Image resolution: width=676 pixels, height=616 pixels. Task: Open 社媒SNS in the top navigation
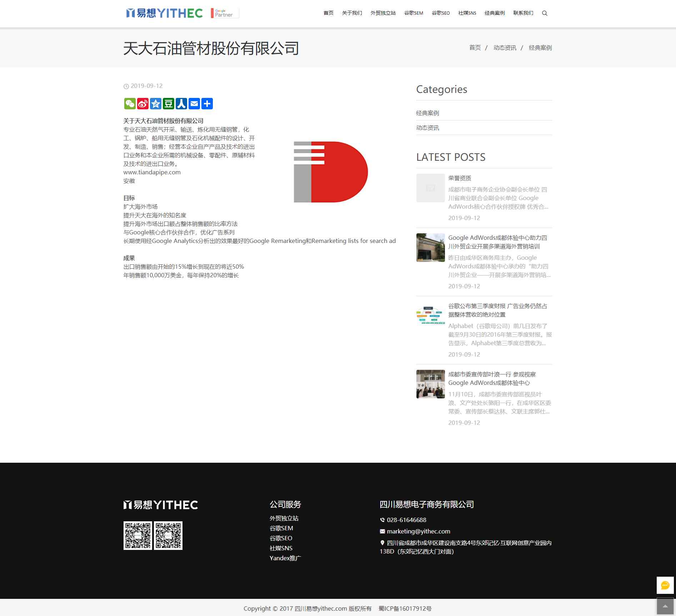click(x=467, y=13)
